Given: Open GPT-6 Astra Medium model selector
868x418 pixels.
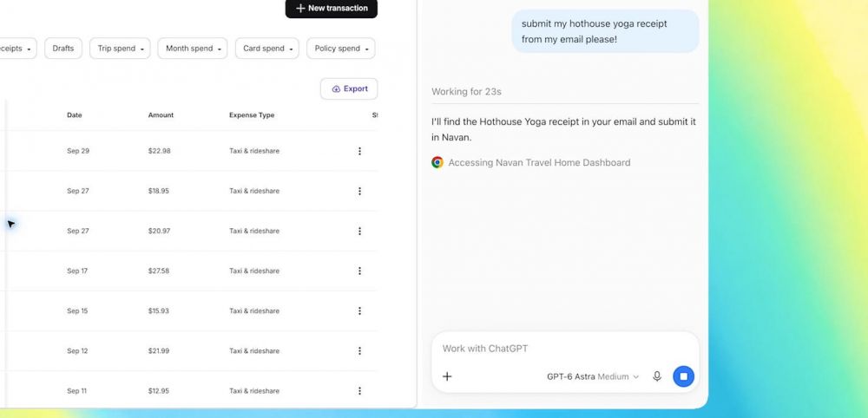Looking at the screenshot, I should [x=592, y=376].
